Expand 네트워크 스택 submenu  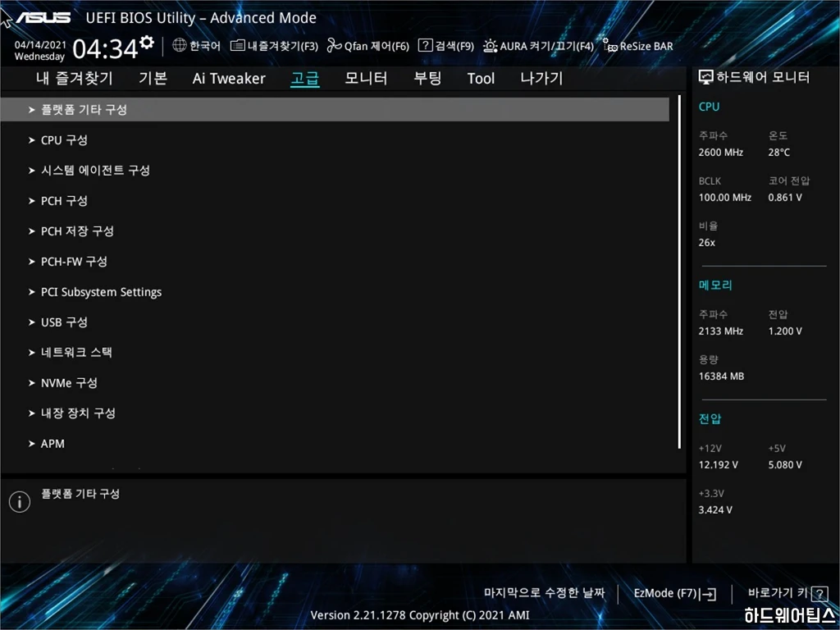coord(335,353)
